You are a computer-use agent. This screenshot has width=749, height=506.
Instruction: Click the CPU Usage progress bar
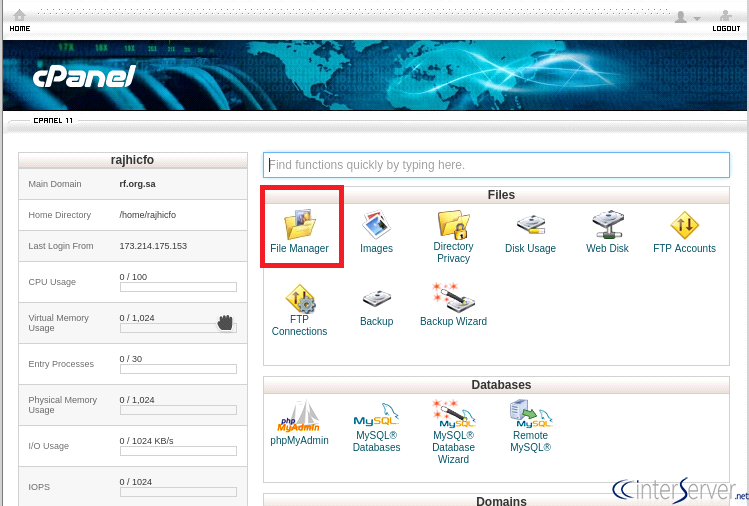pos(178,287)
